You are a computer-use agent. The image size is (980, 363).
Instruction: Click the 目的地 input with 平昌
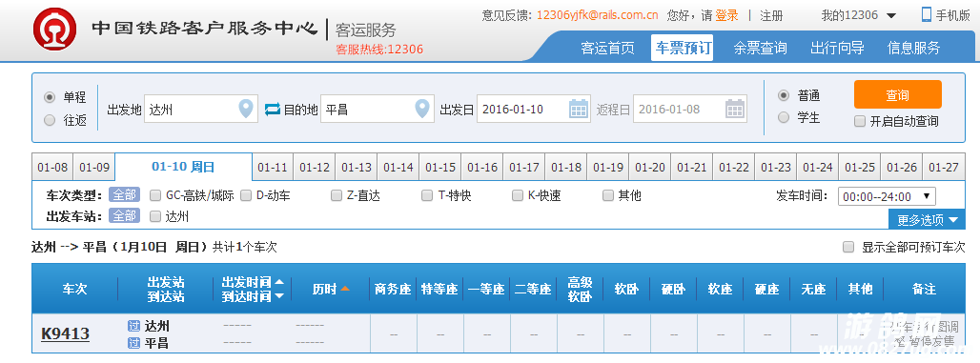click(x=378, y=110)
